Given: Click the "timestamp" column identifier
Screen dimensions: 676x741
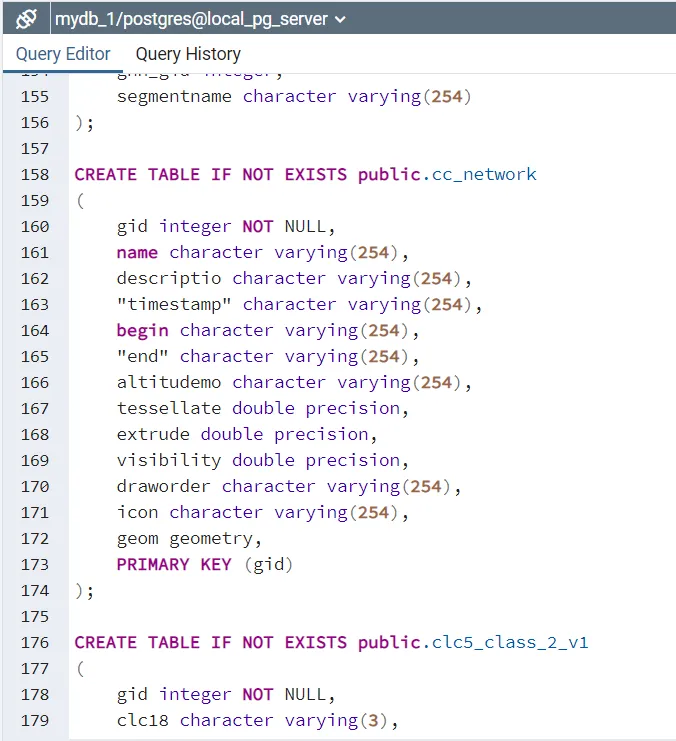Looking at the screenshot, I should (x=174, y=304).
